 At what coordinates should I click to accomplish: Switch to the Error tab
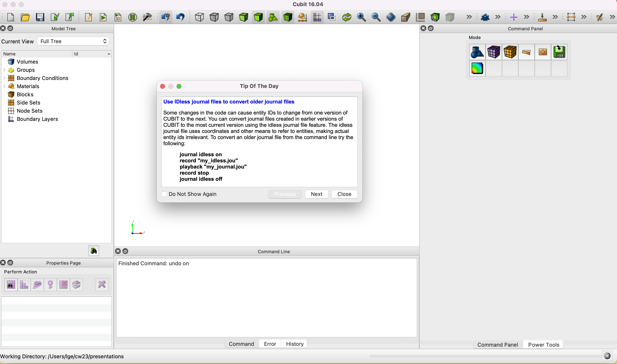[x=270, y=344]
